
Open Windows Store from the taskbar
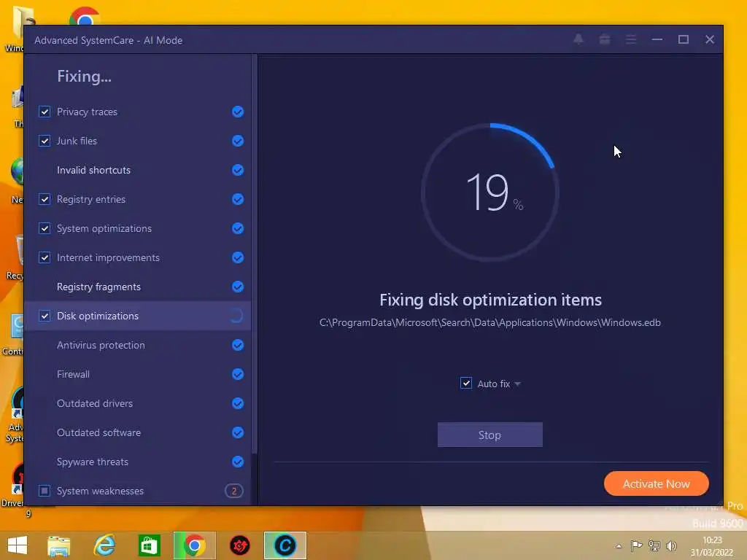pyautogui.click(x=149, y=545)
